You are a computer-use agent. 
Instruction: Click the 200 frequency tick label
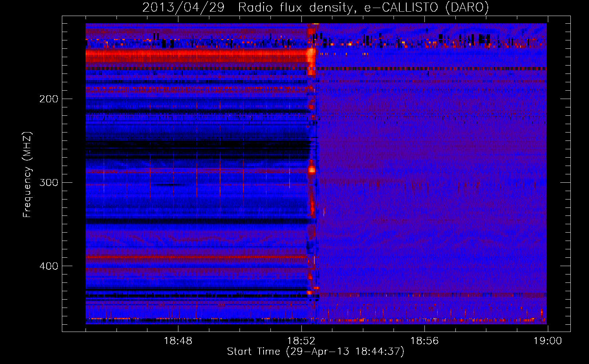pos(49,99)
